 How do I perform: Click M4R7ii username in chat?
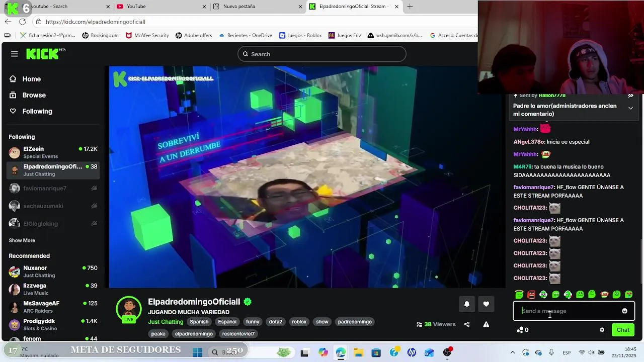[522, 167]
